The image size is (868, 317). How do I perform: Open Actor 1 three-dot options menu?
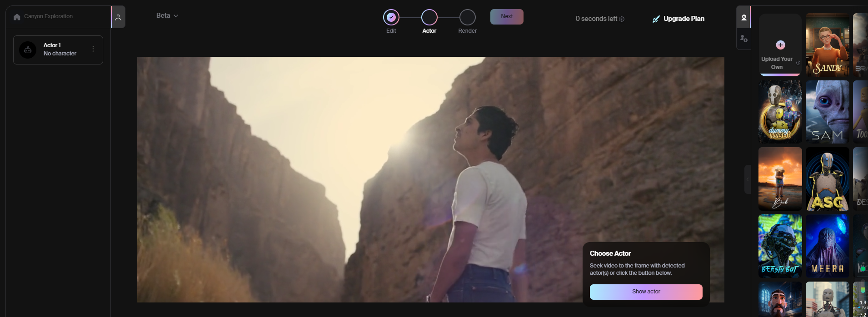click(x=93, y=49)
